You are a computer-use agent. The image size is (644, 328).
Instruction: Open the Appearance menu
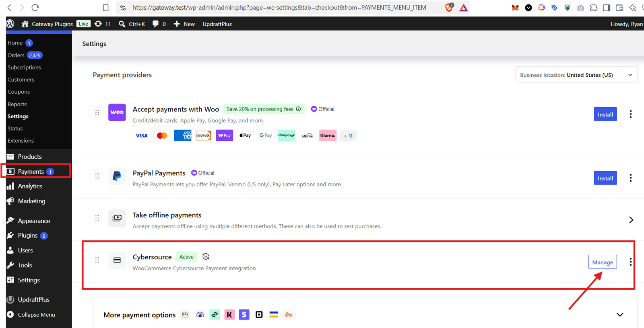pos(34,221)
